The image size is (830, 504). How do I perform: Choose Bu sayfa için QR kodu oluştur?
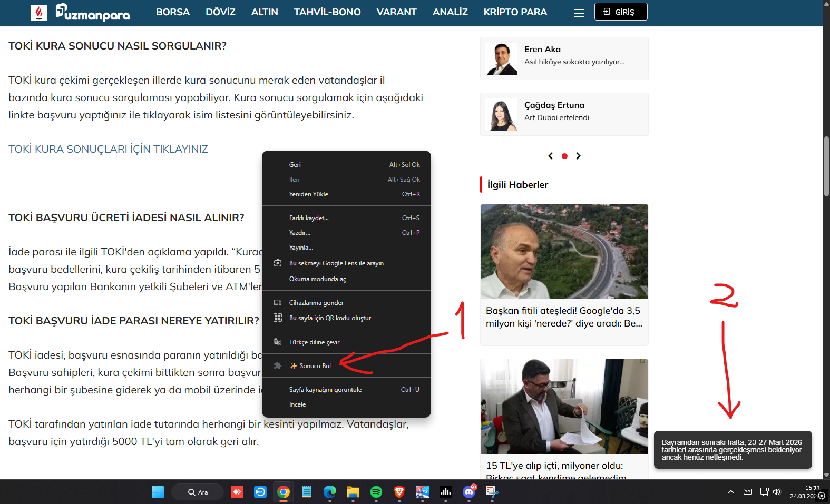point(346,318)
